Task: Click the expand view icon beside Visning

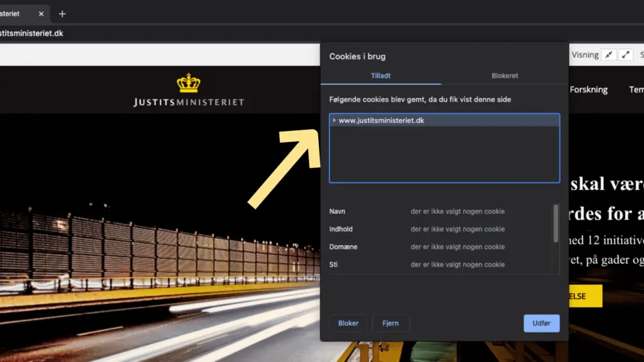Action: (x=625, y=55)
